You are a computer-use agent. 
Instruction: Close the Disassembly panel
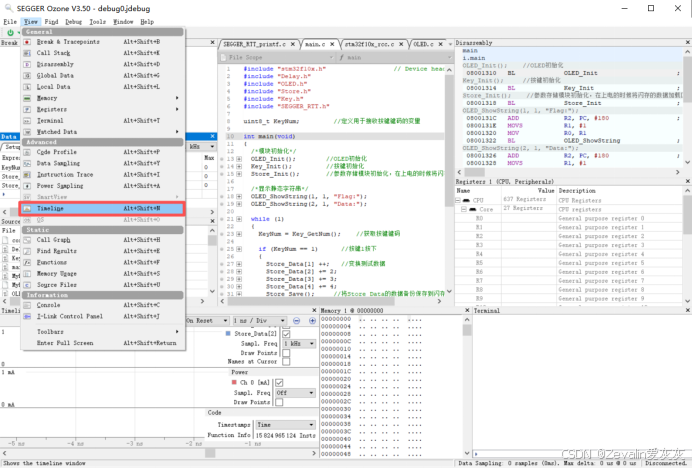tap(688, 42)
